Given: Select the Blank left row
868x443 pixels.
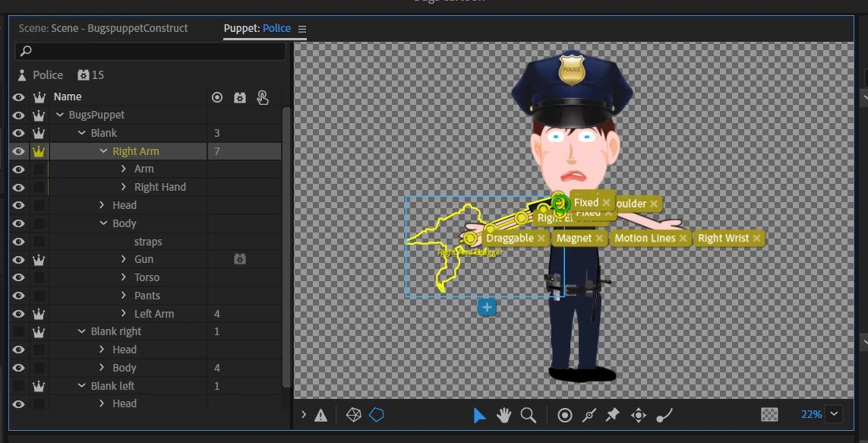Looking at the screenshot, I should (147, 386).
